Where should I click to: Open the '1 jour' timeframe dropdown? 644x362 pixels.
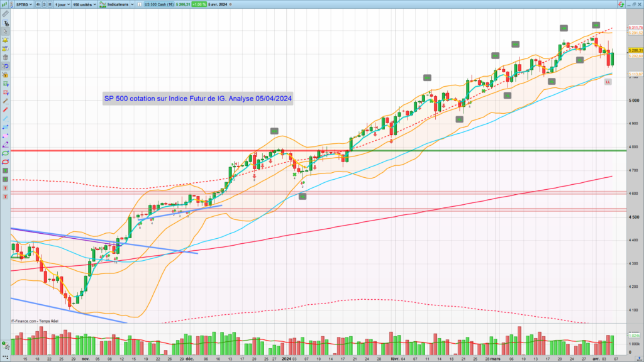point(62,4)
